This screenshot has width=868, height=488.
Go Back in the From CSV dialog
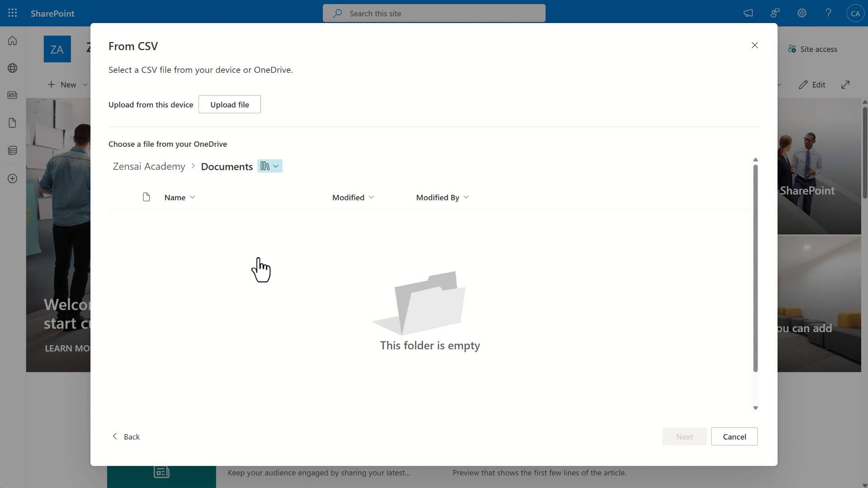pyautogui.click(x=126, y=436)
